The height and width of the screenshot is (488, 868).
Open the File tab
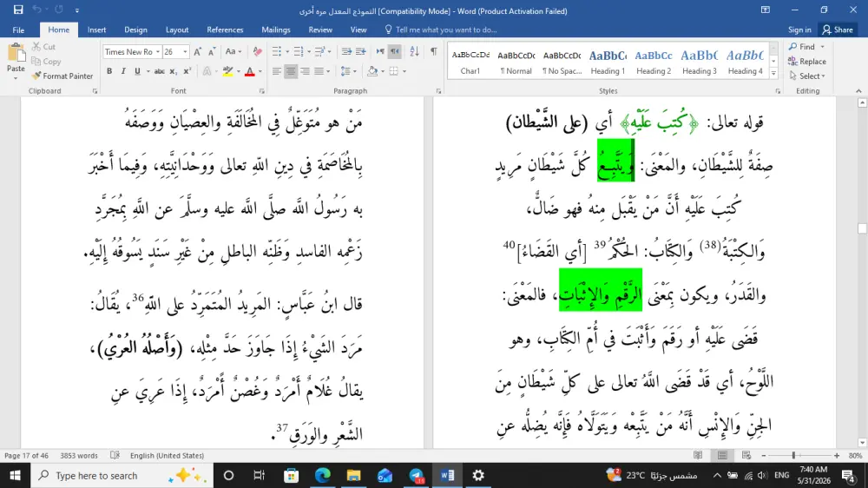tap(18, 30)
